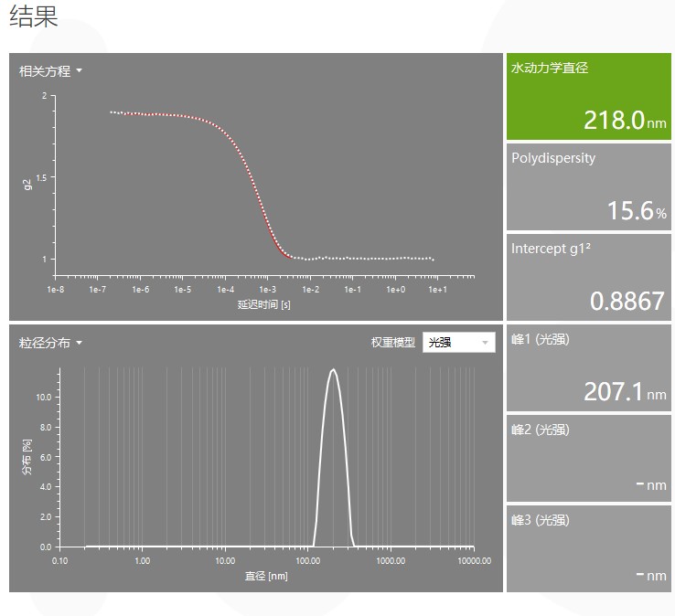
Task: Click the 1.5 tick on g2 axis
Action: point(42,177)
